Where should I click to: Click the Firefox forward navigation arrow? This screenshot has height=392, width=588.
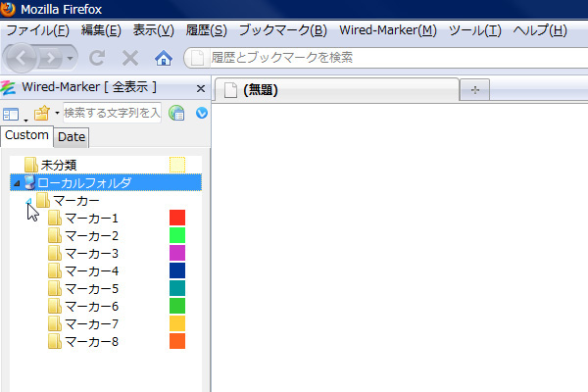click(50, 58)
